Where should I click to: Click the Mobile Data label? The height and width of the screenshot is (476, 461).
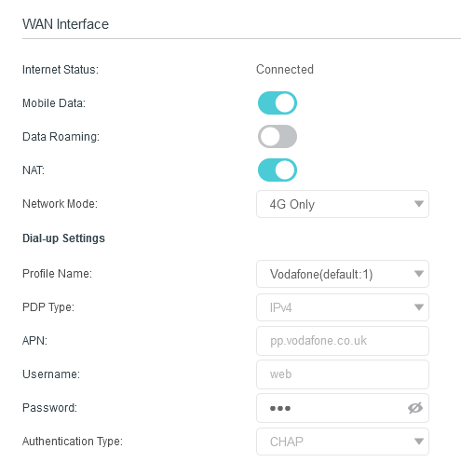54,102
